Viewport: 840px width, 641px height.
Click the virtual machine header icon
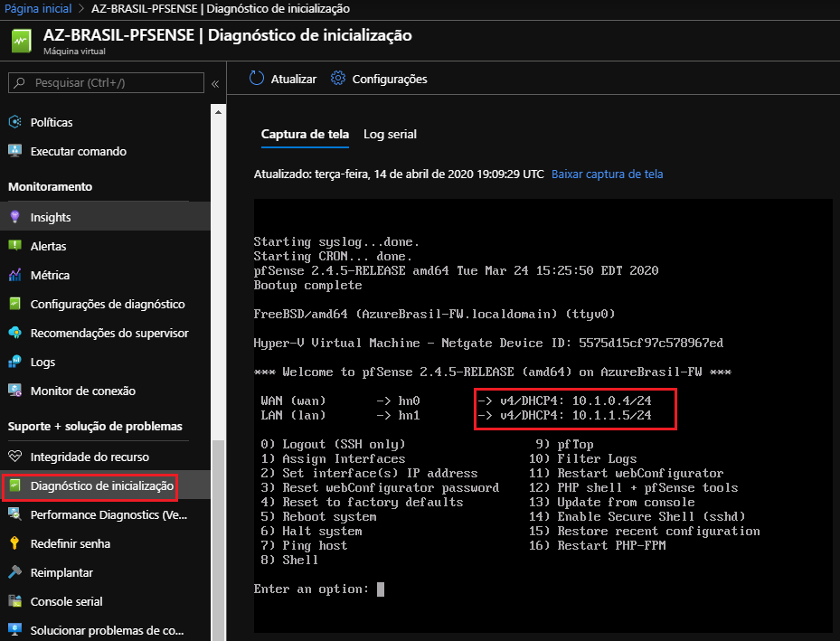coord(22,41)
